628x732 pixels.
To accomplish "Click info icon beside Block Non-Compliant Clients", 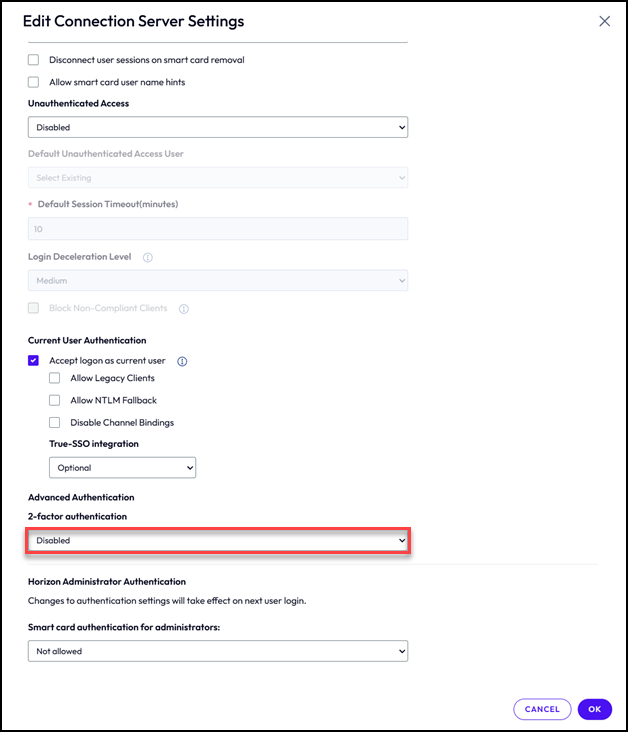I will [x=183, y=309].
